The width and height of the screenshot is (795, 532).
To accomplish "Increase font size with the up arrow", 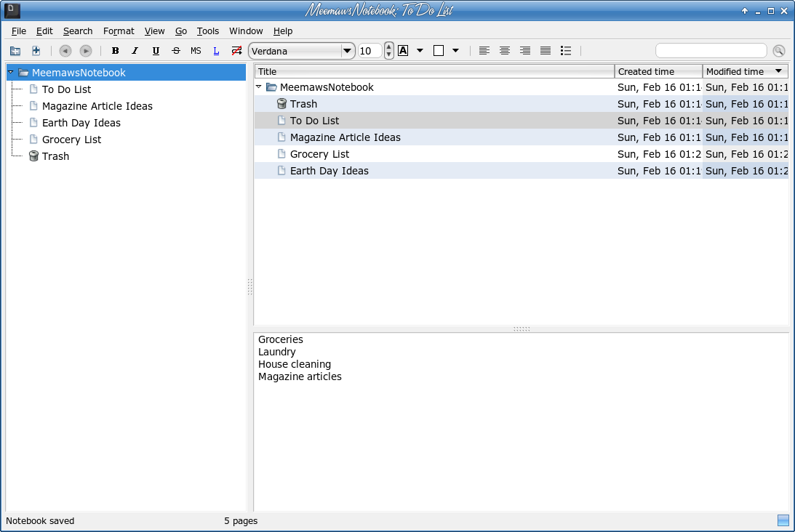I will point(389,47).
